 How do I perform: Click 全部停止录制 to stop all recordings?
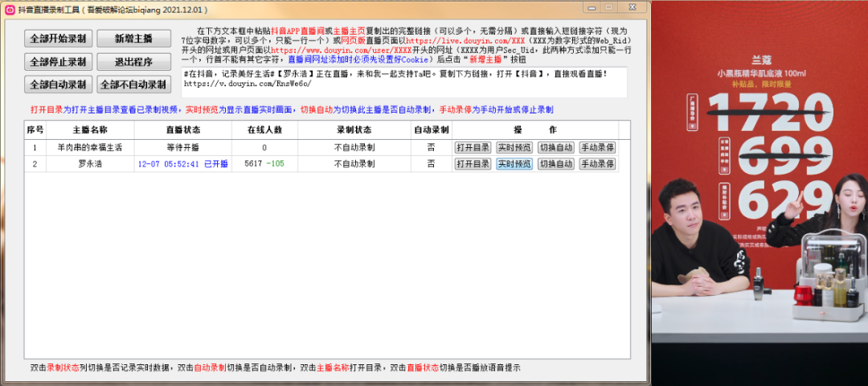pos(60,61)
